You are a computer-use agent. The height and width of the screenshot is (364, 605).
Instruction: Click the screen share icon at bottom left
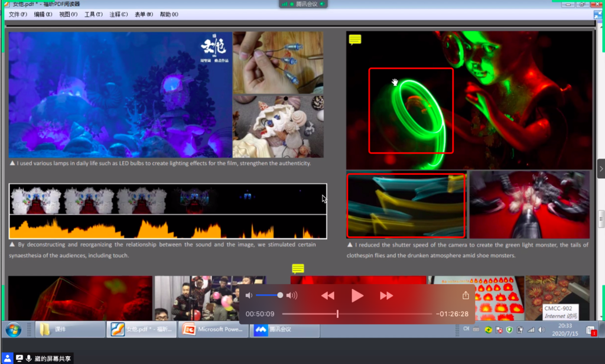[x=19, y=358]
